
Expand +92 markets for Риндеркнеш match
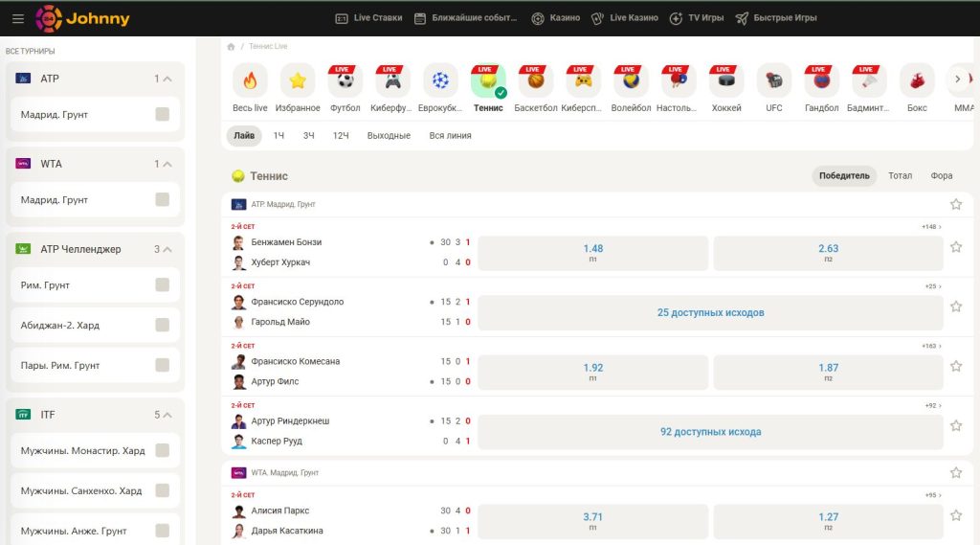tap(933, 405)
